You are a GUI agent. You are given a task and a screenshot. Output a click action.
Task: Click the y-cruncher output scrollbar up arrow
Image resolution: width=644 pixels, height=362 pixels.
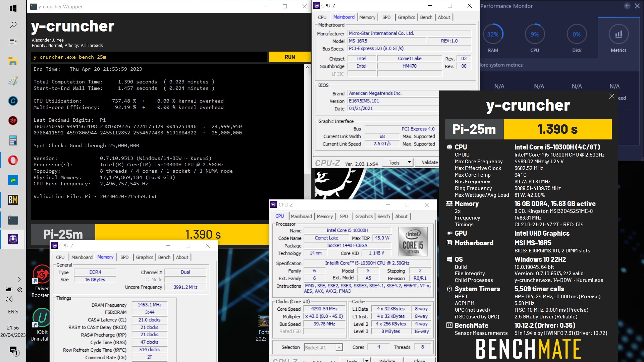[x=307, y=67]
